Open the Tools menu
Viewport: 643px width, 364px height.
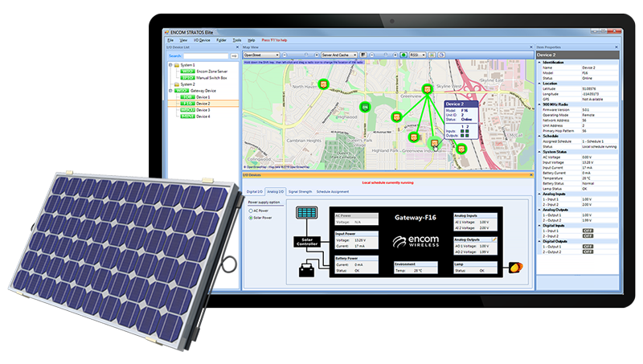click(x=237, y=40)
